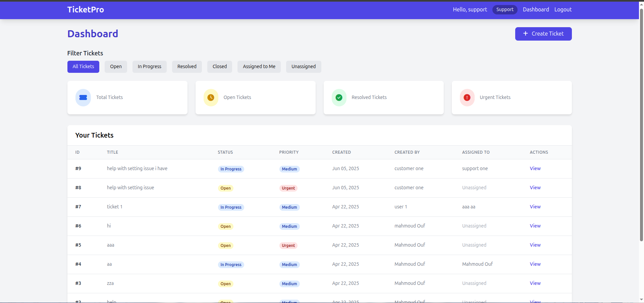Filter tickets by Open status
This screenshot has width=644, height=303.
116,66
